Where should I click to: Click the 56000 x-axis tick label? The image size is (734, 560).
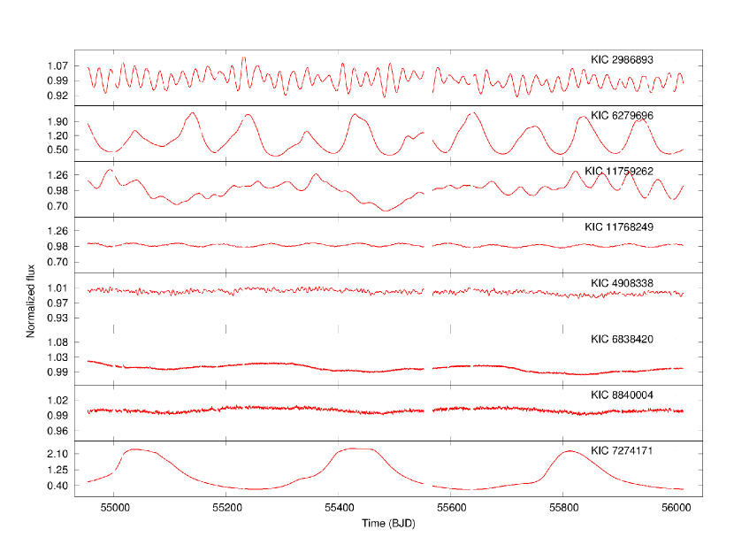pyautogui.click(x=676, y=508)
